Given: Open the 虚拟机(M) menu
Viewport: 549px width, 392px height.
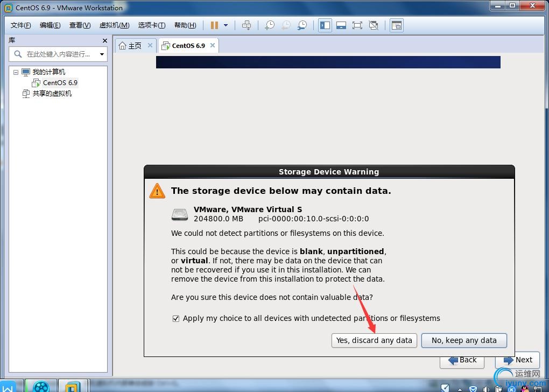Looking at the screenshot, I should (115, 25).
